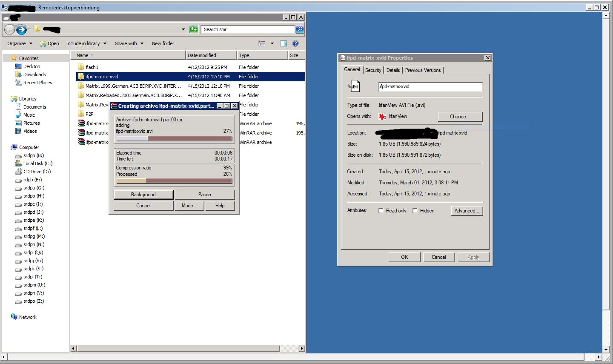Open the Explorer help icon
The height and width of the screenshot is (364, 613).
click(295, 43)
